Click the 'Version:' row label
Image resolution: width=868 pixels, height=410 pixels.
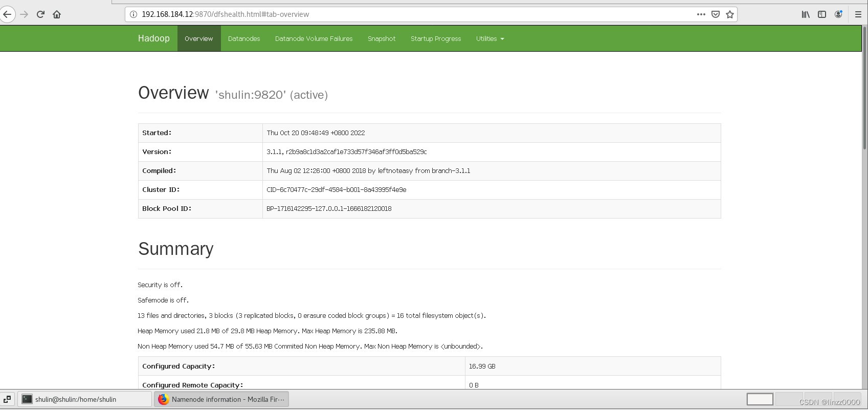click(157, 152)
